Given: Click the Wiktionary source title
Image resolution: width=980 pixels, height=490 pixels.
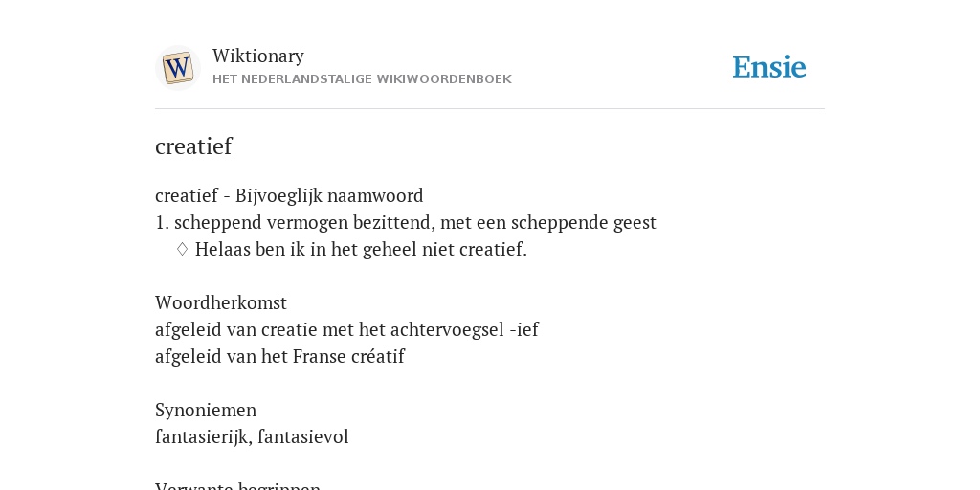Looking at the screenshot, I should [x=258, y=56].
